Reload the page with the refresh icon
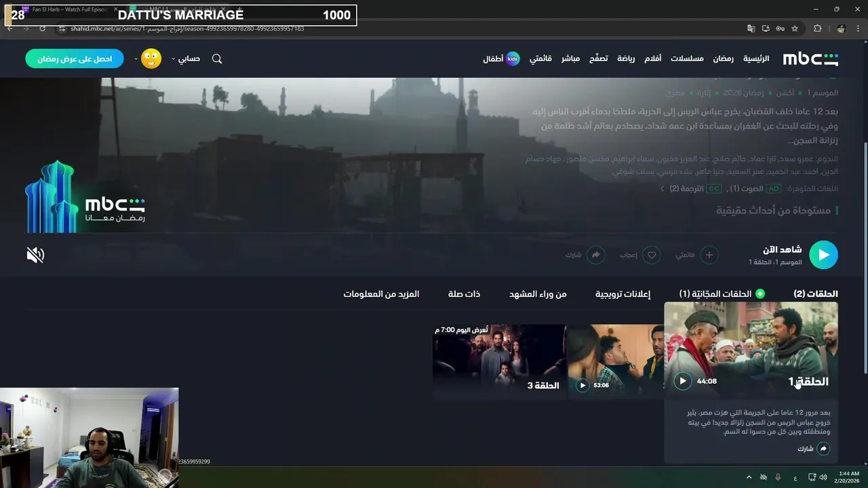The image size is (868, 488). pyautogui.click(x=43, y=28)
